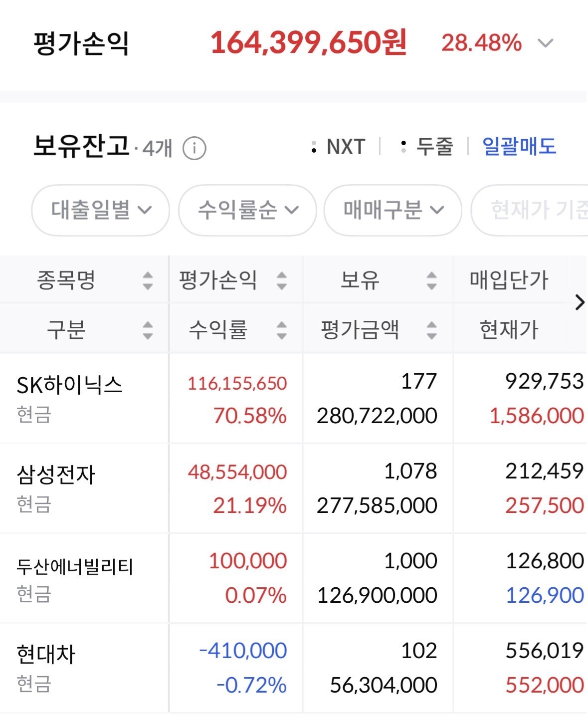The height and width of the screenshot is (723, 588).
Task: Tap the 552,000 current price
Action: [x=545, y=685]
